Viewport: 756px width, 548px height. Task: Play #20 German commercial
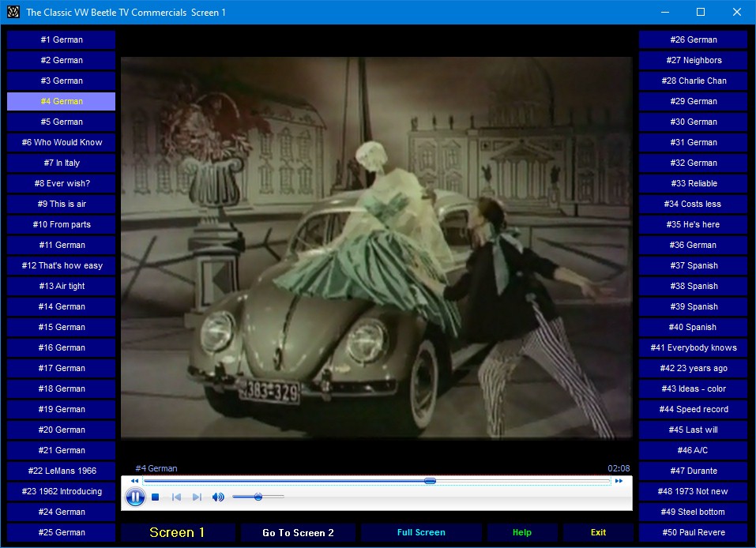point(62,430)
